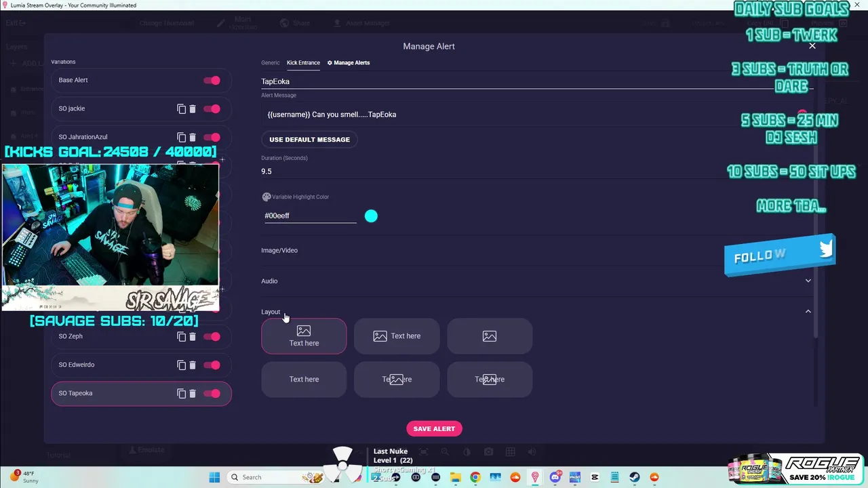868x488 pixels.
Task: Remove the SO Edweirdo variation via trash icon
Action: click(193, 365)
